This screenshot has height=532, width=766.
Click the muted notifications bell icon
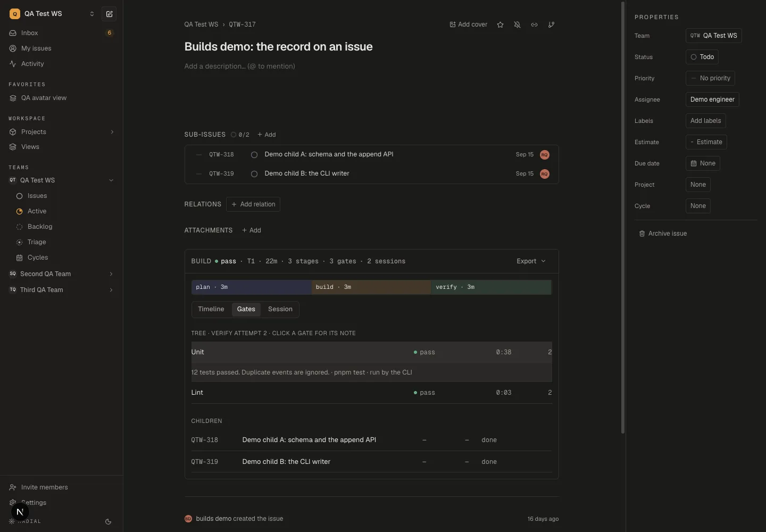[x=517, y=24]
